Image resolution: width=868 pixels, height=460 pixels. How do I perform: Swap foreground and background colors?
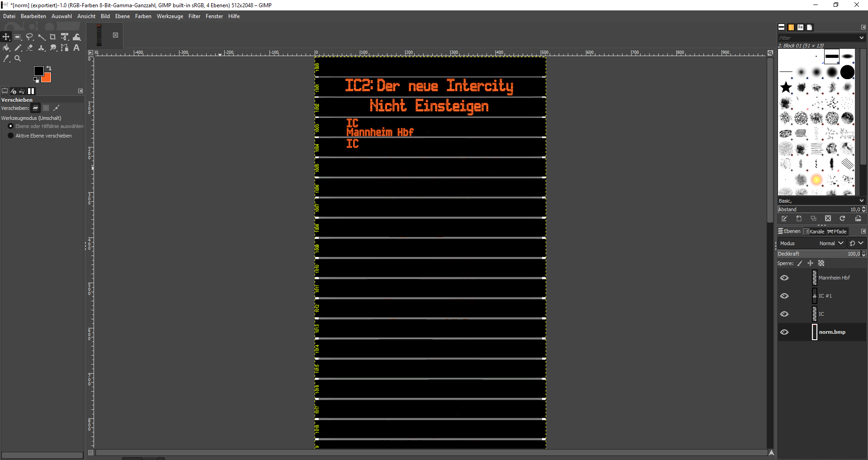tap(49, 69)
